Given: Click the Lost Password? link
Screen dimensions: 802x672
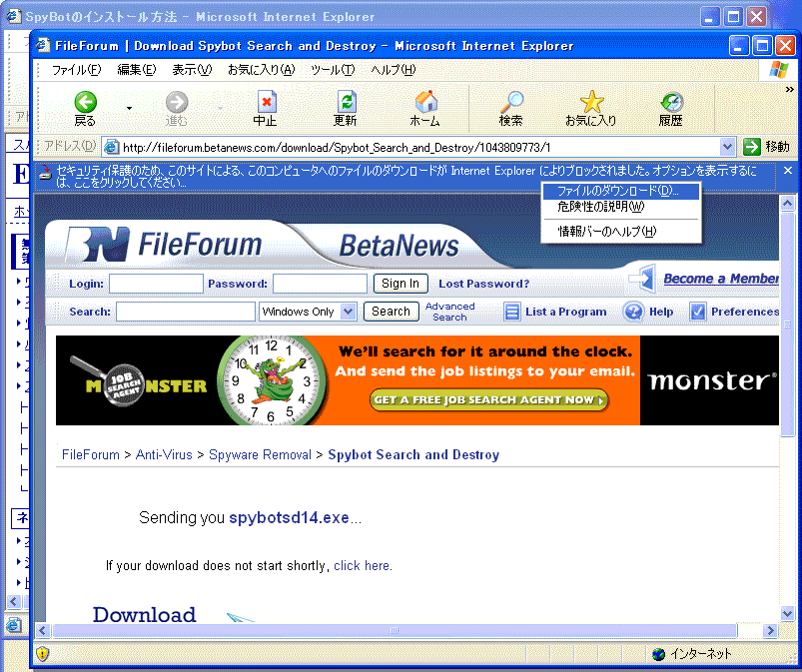Looking at the screenshot, I should click(x=483, y=284).
